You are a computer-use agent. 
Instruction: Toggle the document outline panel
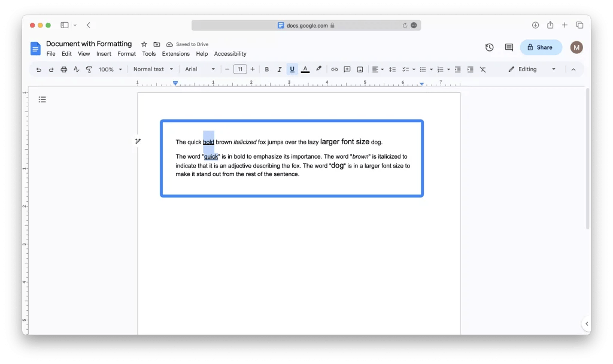pyautogui.click(x=42, y=99)
